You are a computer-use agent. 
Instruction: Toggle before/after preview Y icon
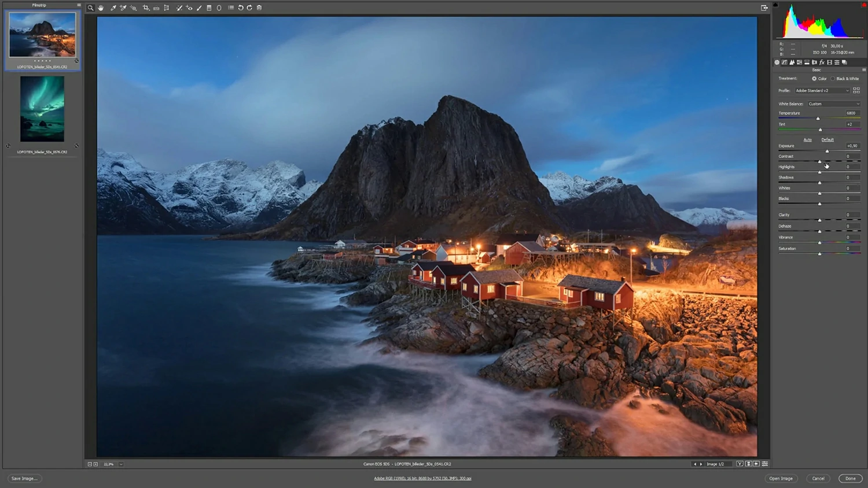coord(740,464)
